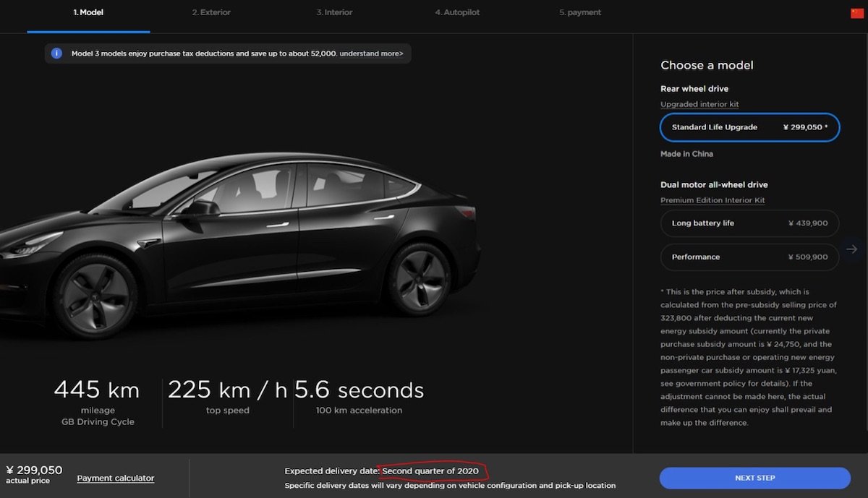The width and height of the screenshot is (868, 498).
Task: Choose the Long battery life model
Action: click(749, 223)
